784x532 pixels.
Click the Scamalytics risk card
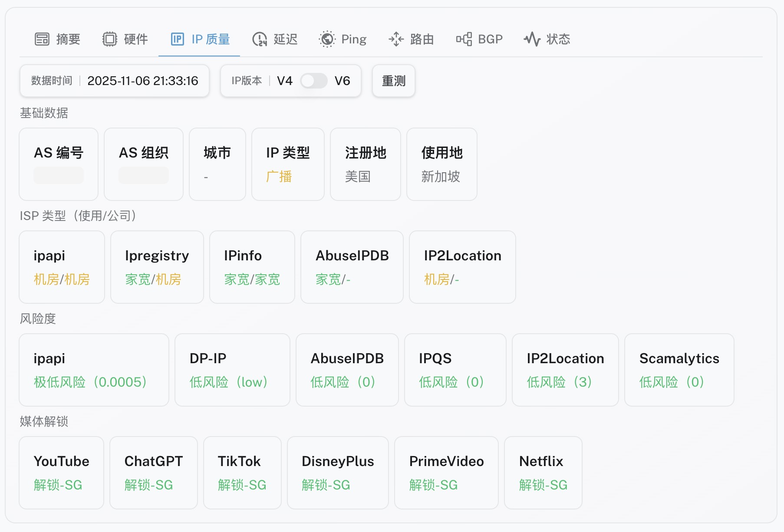(x=679, y=370)
